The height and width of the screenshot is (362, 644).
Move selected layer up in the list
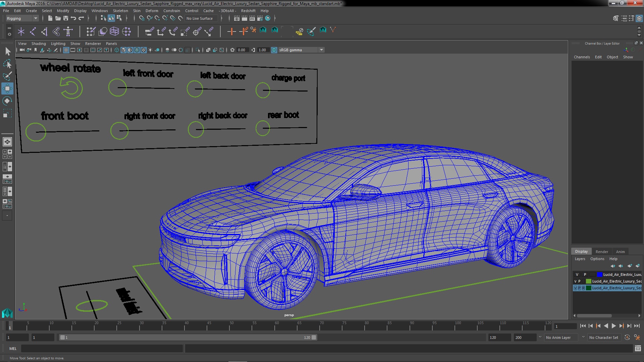613,266
